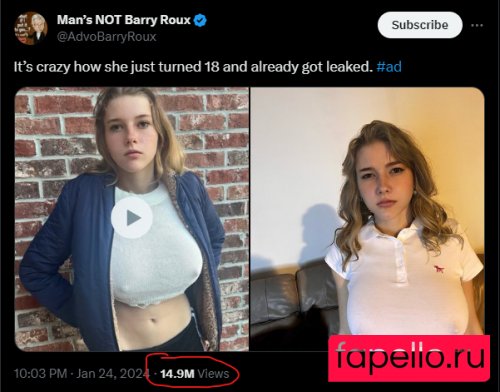Click the Jan 24, 2024 date
The image size is (500, 392).
click(113, 373)
